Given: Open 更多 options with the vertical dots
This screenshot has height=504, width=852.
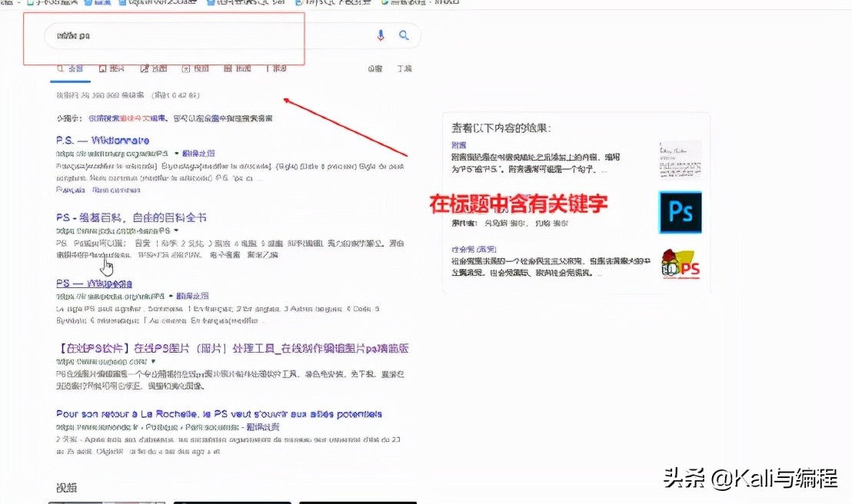Looking at the screenshot, I should (277, 68).
